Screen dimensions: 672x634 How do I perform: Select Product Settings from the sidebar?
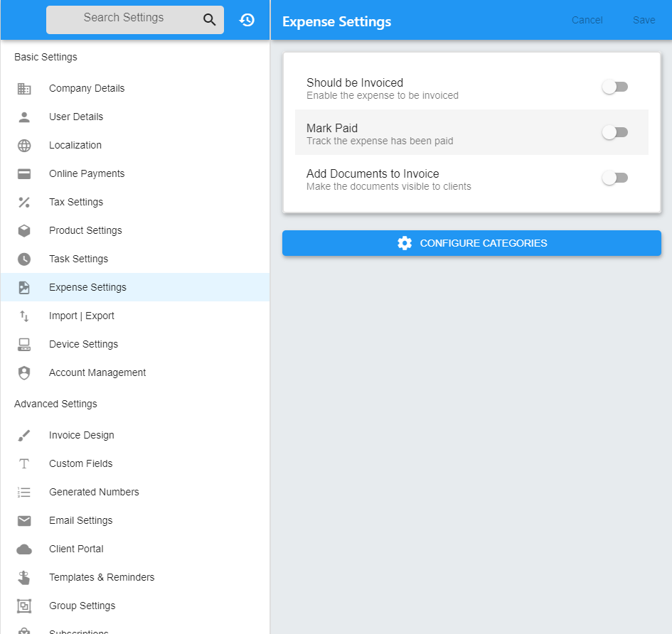85,230
